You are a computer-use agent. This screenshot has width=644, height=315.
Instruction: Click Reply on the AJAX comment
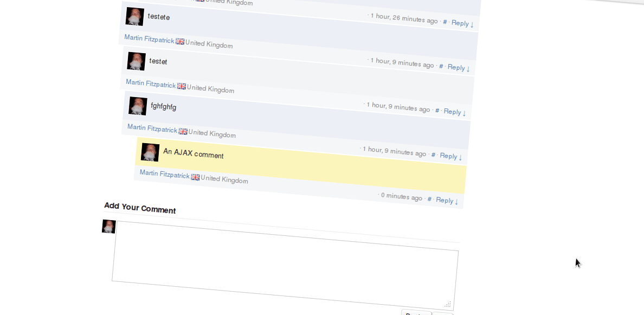(x=449, y=156)
